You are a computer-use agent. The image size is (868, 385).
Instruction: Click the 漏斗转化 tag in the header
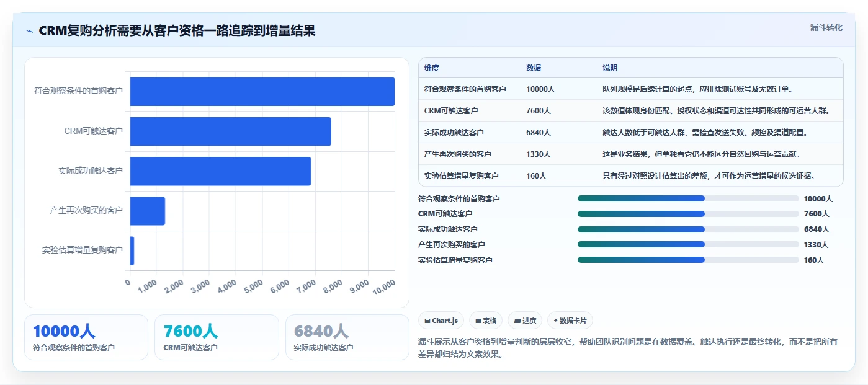pyautogui.click(x=826, y=27)
